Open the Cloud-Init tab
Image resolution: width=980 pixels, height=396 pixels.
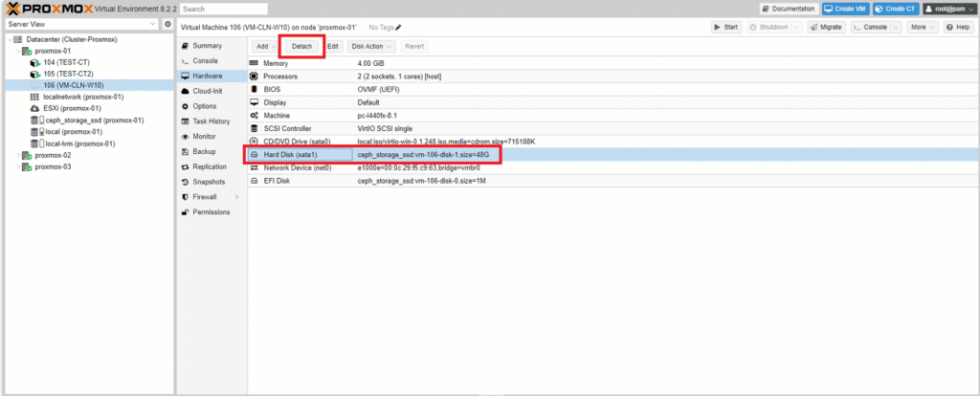(x=212, y=91)
